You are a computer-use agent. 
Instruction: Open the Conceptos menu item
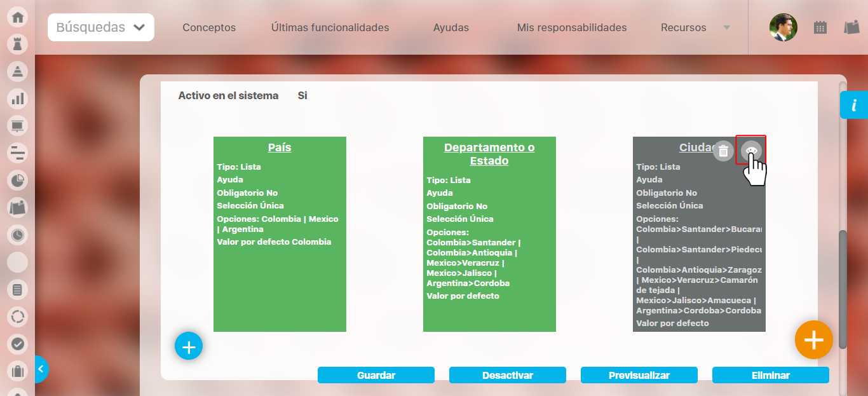coord(209,28)
